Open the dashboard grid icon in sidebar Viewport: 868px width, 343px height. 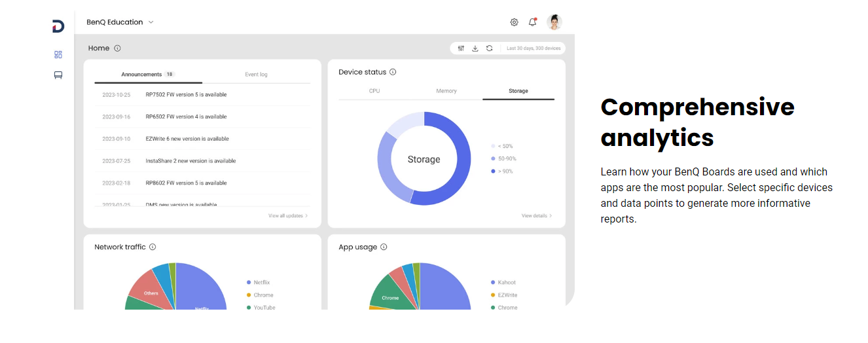click(58, 54)
